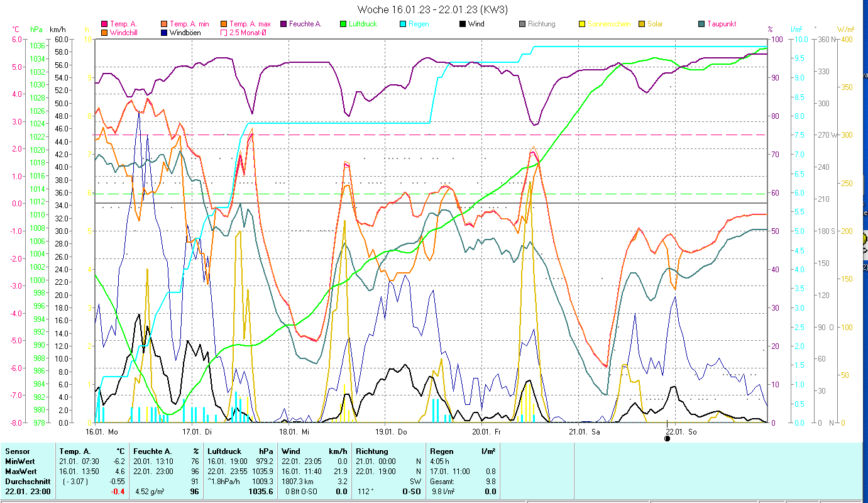Screen dimensions: 868x503
Task: Select the 'MinWert' row label
Action: coord(20,462)
